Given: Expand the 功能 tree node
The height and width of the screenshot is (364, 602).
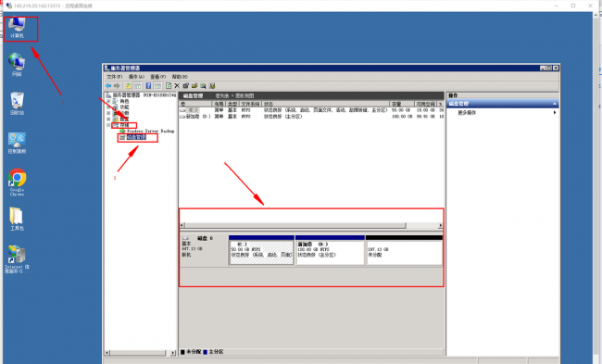Looking at the screenshot, I should click(108, 107).
